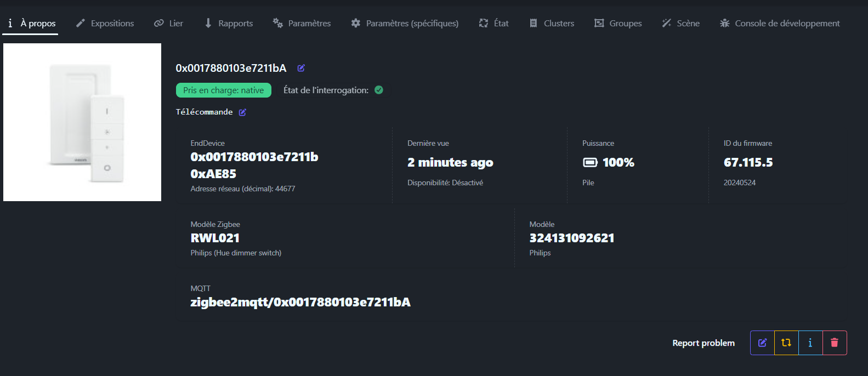
Task: Click the Hue dimmer switch product image
Action: 82,122
